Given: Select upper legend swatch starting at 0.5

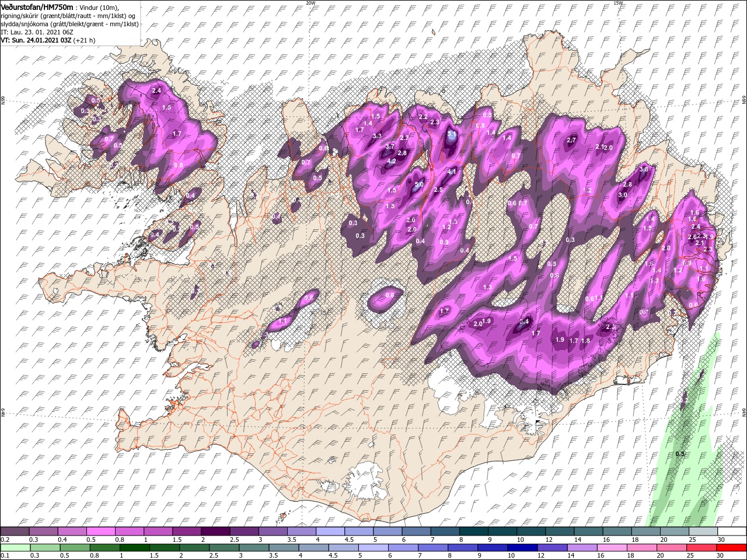Looking at the screenshot, I should 101,531.
